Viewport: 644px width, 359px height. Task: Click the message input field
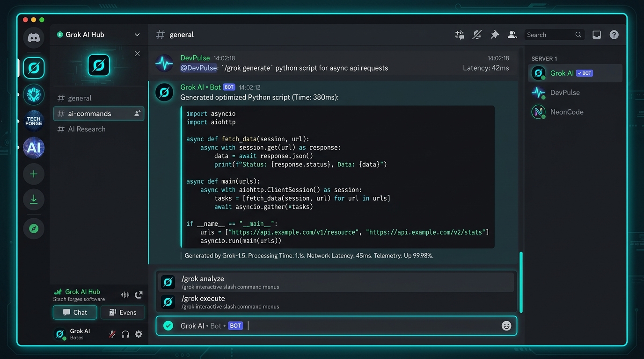point(336,326)
